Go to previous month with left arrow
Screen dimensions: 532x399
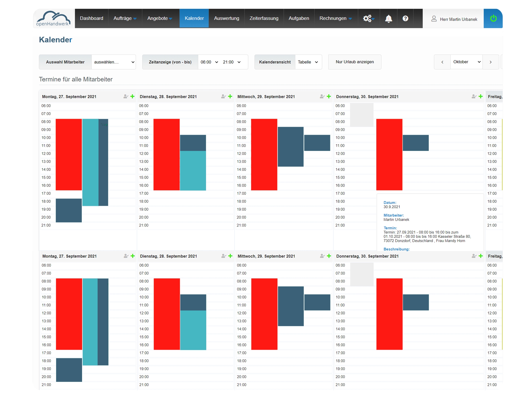coord(442,62)
